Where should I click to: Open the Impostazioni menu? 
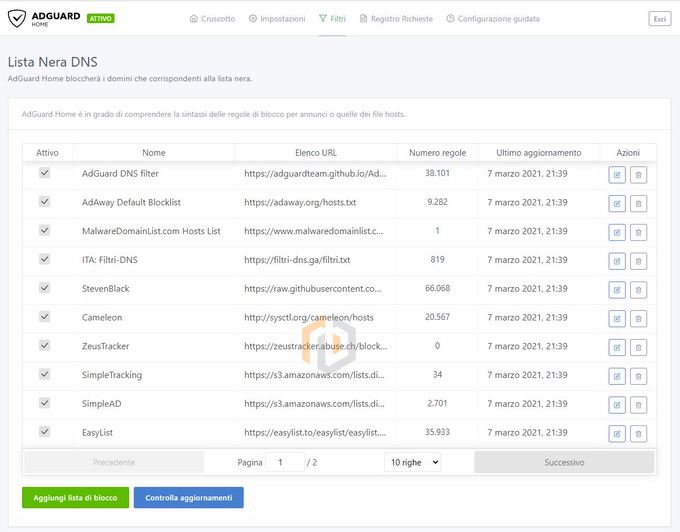click(x=277, y=19)
